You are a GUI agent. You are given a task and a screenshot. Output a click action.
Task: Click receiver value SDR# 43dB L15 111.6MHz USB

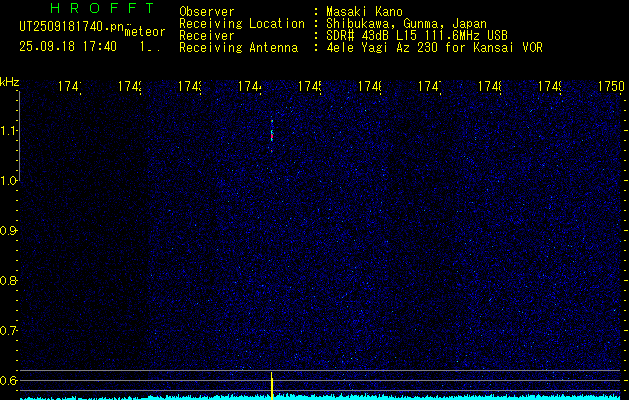tap(417, 36)
